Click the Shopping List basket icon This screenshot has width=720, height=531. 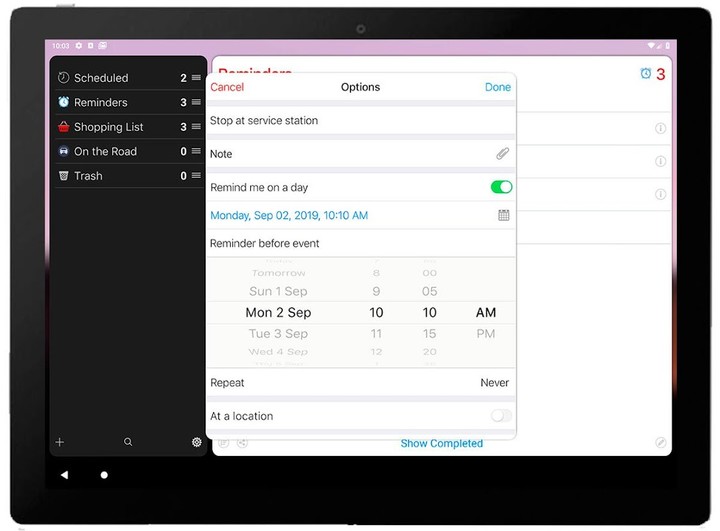point(64,127)
